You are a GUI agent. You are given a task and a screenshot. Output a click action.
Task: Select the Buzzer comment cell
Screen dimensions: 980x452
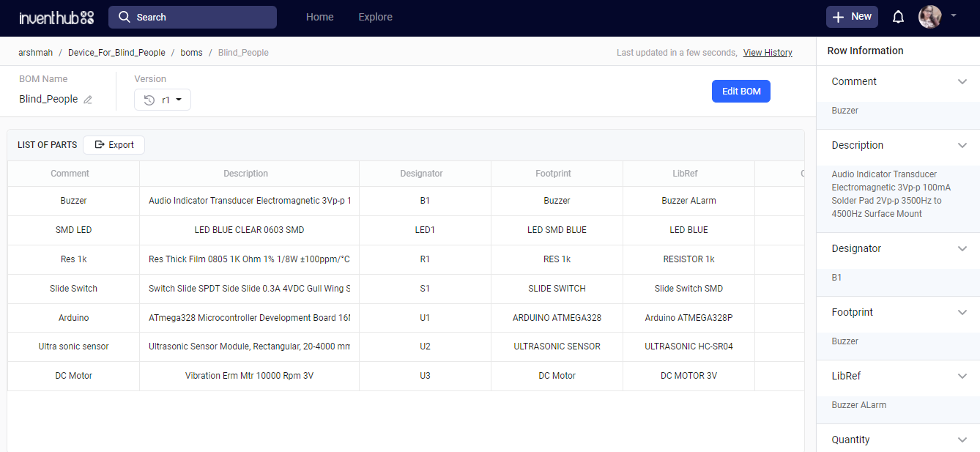pos(73,201)
